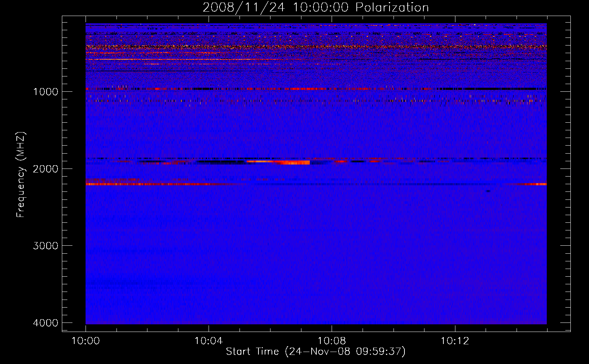Screen dimensions: 589x364
Task: Click the red horizontal band below 2000 MHz at left
Action: (x=157, y=184)
